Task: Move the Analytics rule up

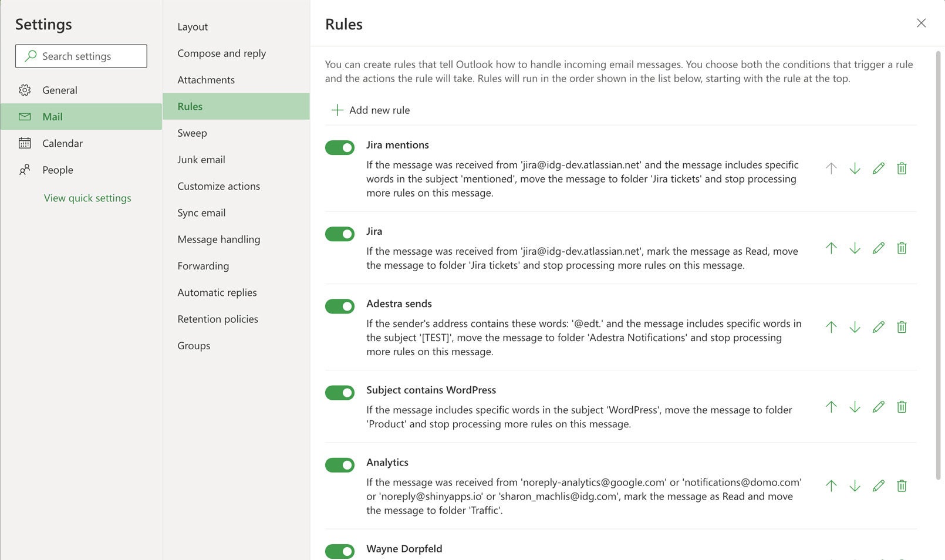Action: pos(831,485)
